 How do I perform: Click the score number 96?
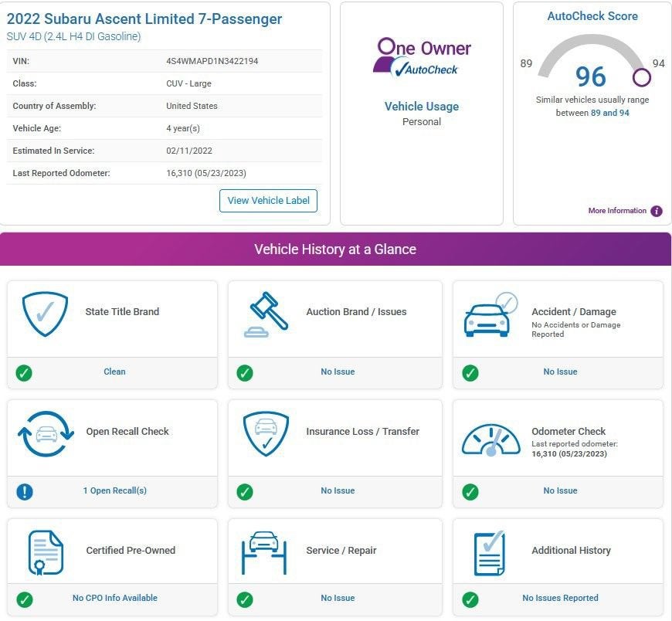(x=591, y=76)
